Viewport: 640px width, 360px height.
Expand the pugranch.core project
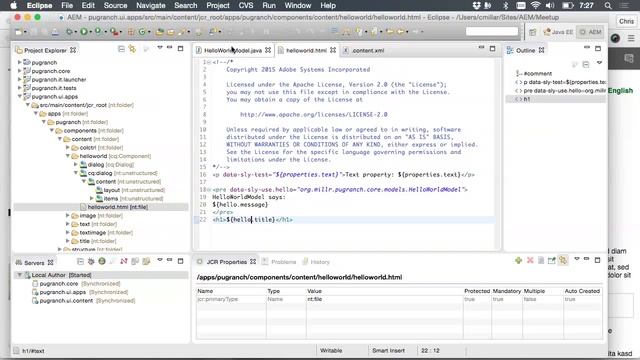[x=19, y=71]
